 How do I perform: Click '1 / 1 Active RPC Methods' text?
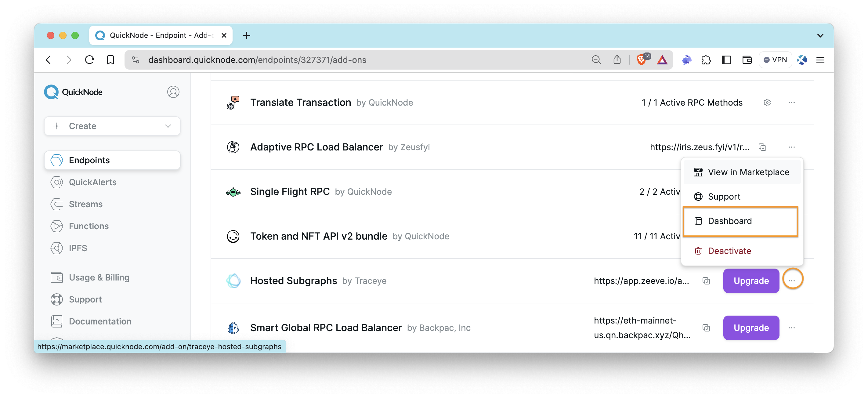pos(692,103)
